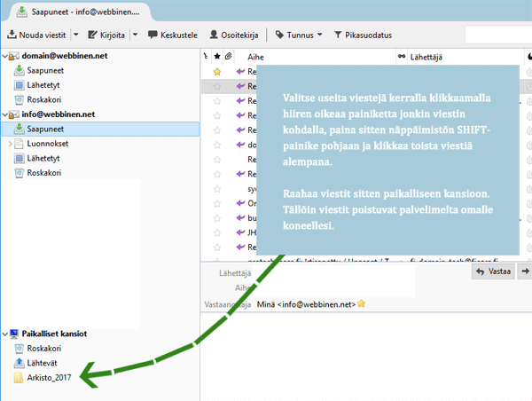The height and width of the screenshot is (401, 532).
Task: Select Paikalliset kansiot local folders
Action: [x=54, y=334]
